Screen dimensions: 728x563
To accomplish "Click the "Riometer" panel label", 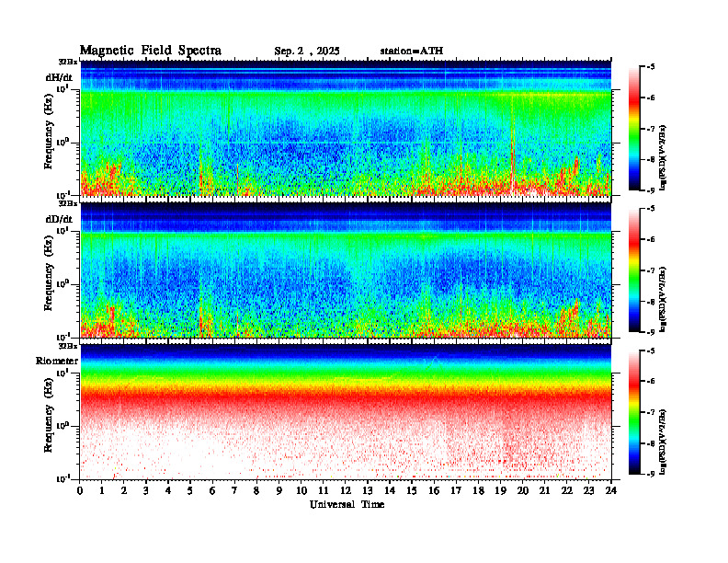I will click(x=57, y=361).
